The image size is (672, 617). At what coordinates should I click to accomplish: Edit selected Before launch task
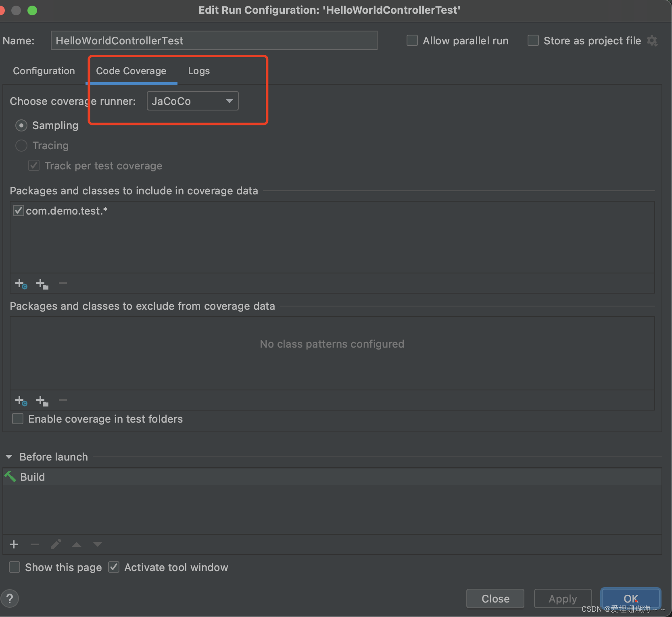pos(56,544)
